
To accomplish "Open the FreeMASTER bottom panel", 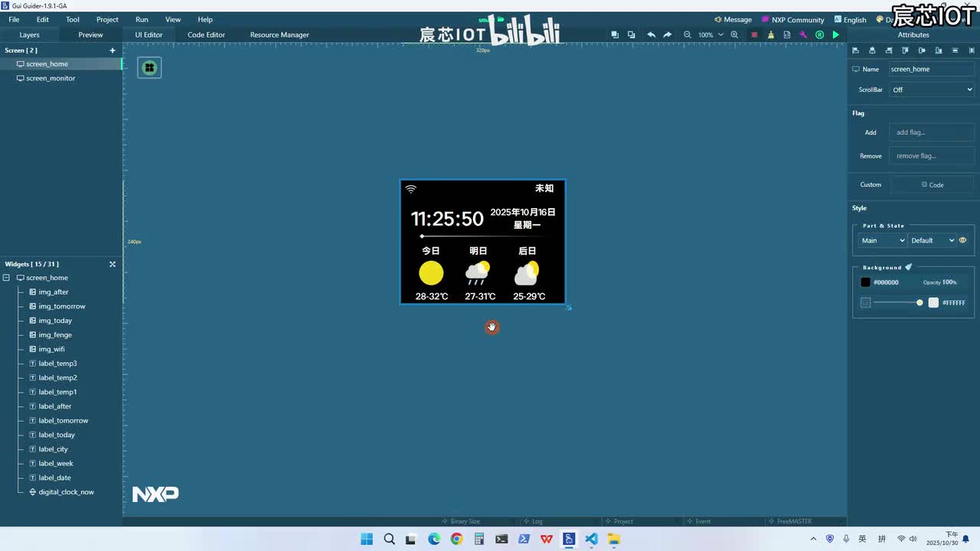I will click(790, 521).
